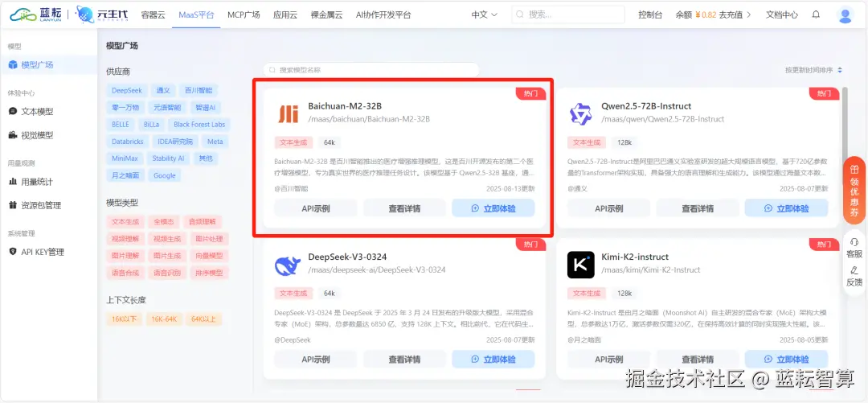
Task: Open the MCP广场 tab
Action: 244,15
